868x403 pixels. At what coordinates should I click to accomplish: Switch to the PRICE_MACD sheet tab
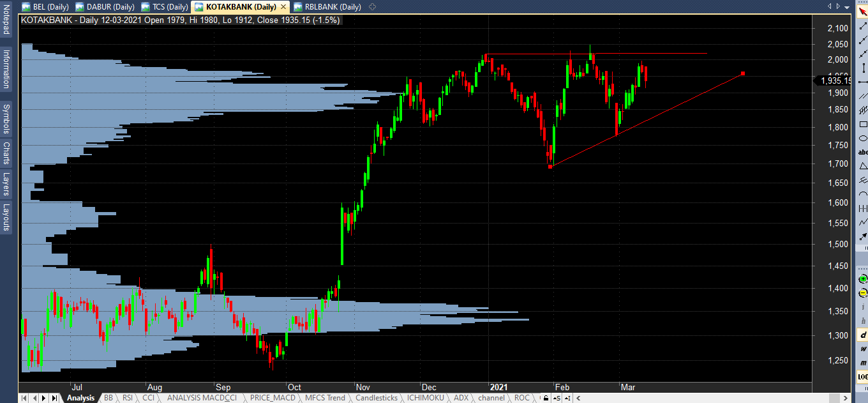(x=272, y=398)
